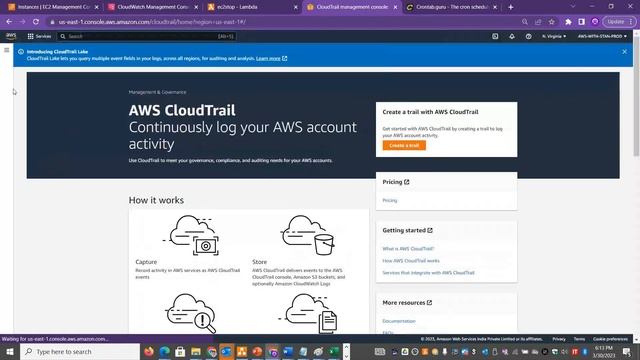Open the Documentation link

click(399, 321)
